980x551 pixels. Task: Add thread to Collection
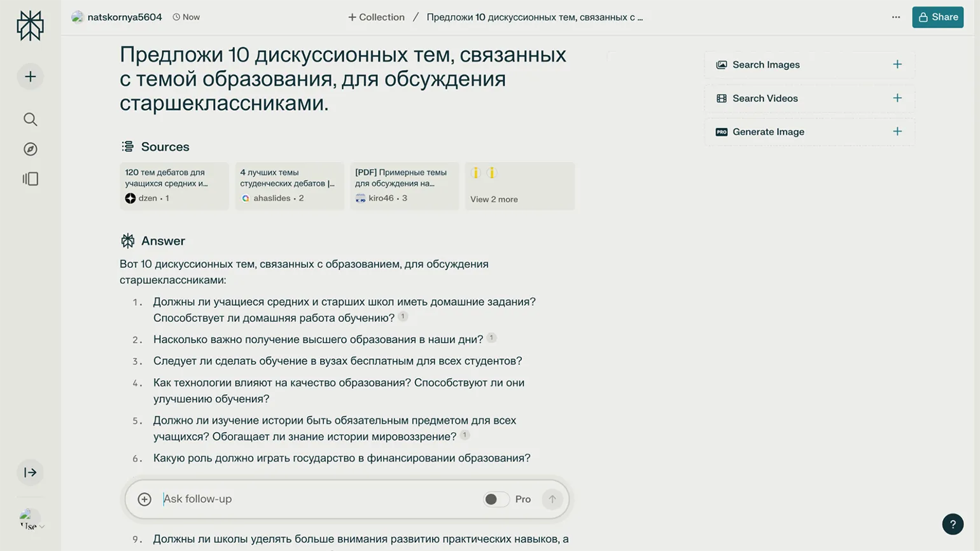[376, 17]
